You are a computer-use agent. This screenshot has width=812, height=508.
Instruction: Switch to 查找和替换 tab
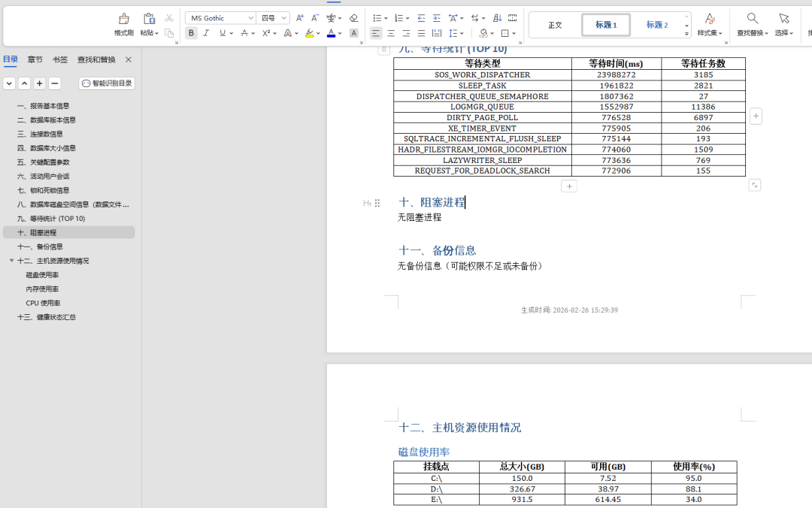click(x=96, y=59)
